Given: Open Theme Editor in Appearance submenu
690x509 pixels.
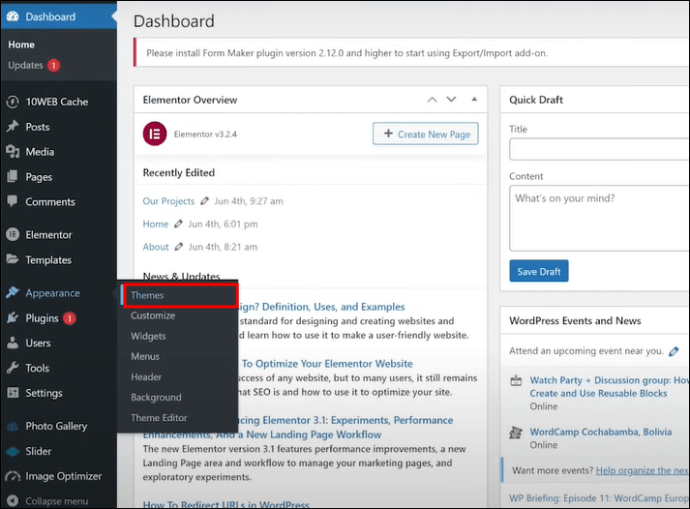Looking at the screenshot, I should pos(159,418).
